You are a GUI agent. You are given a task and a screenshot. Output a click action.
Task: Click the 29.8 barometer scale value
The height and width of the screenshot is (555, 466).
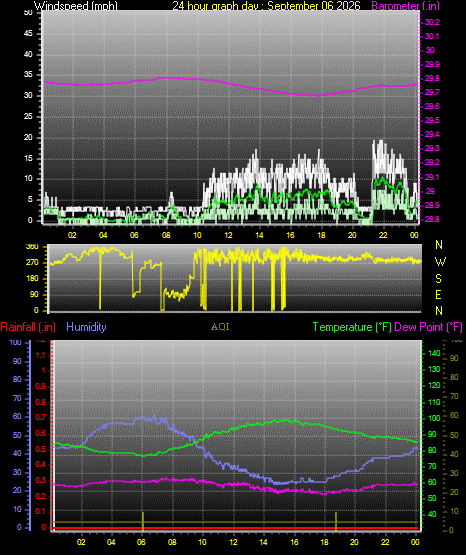coord(432,78)
